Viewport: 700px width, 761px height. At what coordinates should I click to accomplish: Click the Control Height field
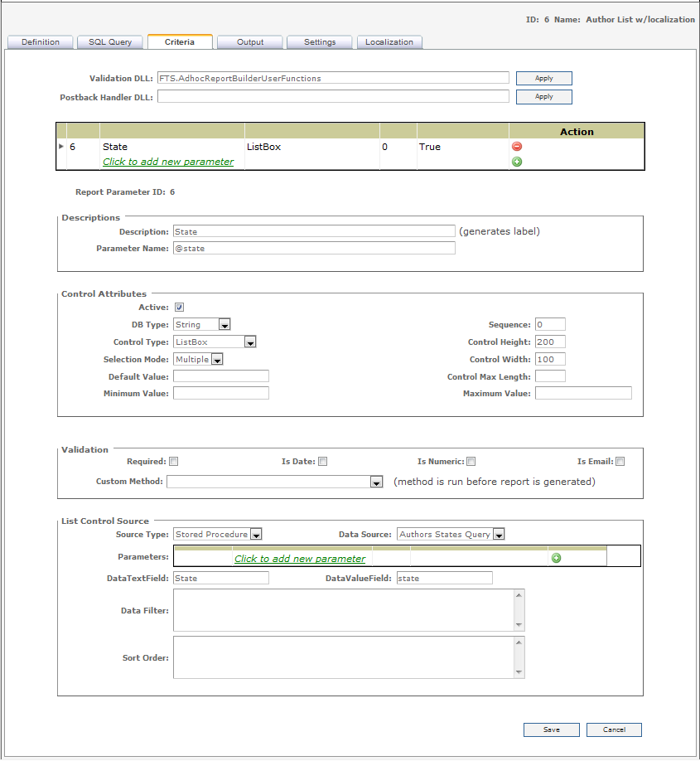pyautogui.click(x=550, y=342)
